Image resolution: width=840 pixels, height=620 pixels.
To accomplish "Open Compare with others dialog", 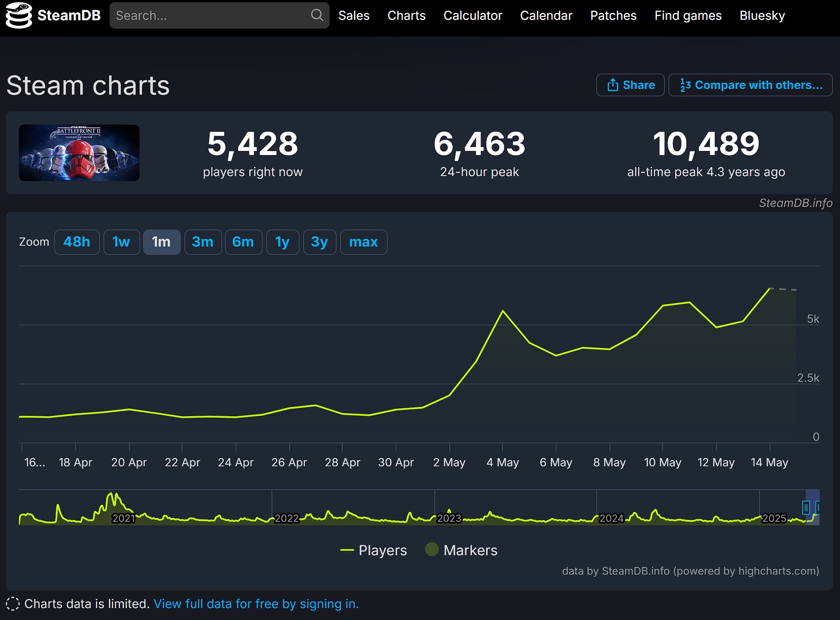I will point(750,85).
